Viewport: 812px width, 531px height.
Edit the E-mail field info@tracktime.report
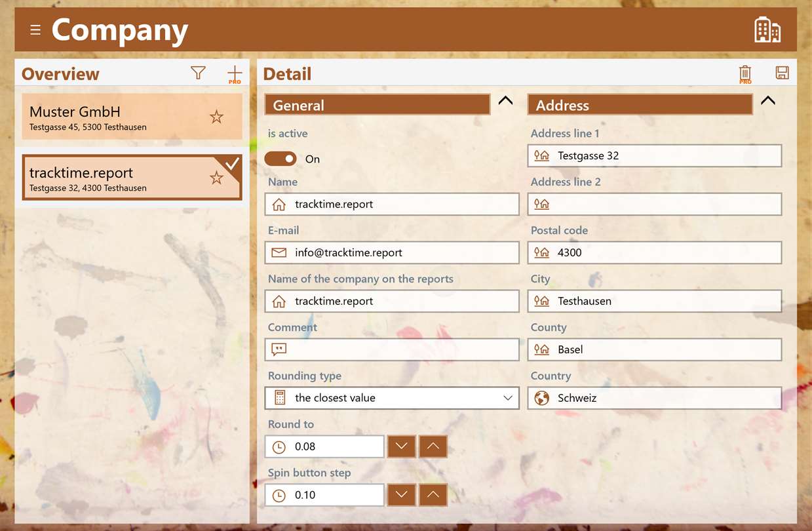[392, 252]
